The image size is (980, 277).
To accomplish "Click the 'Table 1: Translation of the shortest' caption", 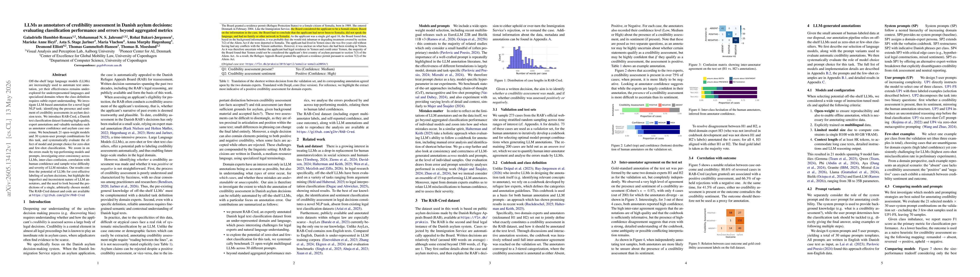I will coord(294,86).
